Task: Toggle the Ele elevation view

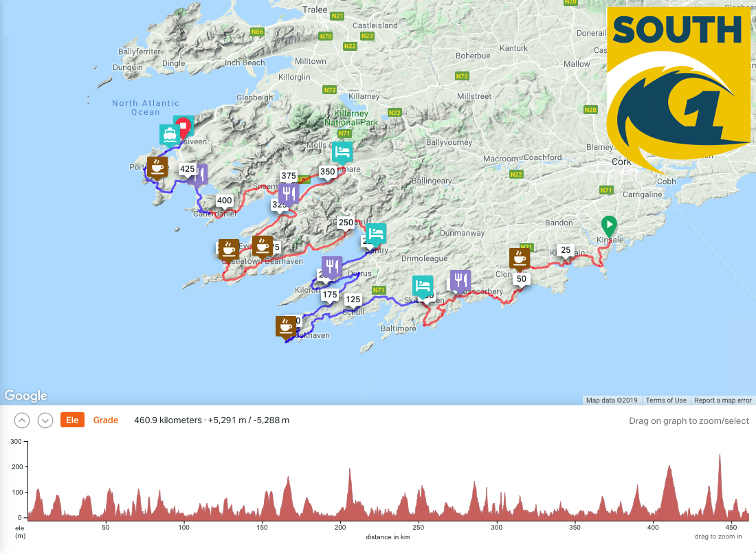Action: [x=72, y=420]
